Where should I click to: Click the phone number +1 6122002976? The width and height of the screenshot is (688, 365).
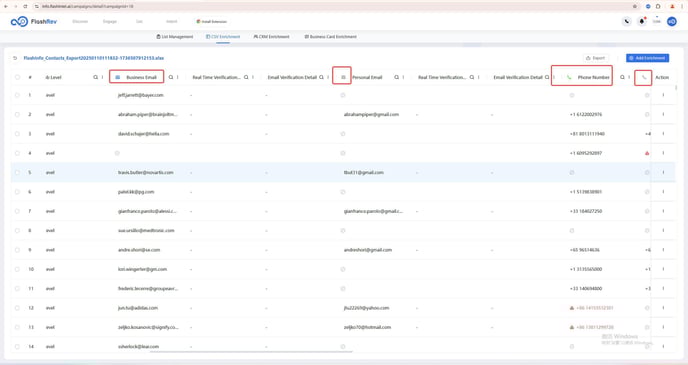586,115
